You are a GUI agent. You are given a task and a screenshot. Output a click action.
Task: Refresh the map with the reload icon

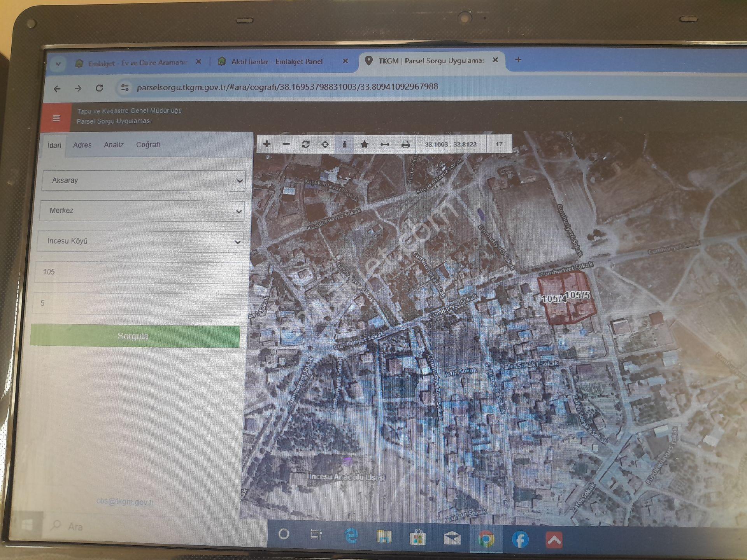305,144
